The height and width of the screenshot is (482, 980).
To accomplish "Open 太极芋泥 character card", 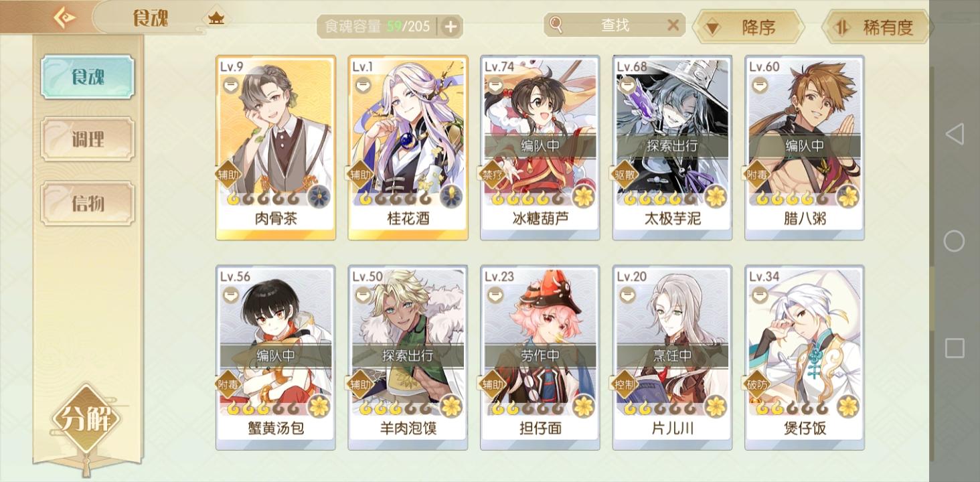I will click(673, 148).
